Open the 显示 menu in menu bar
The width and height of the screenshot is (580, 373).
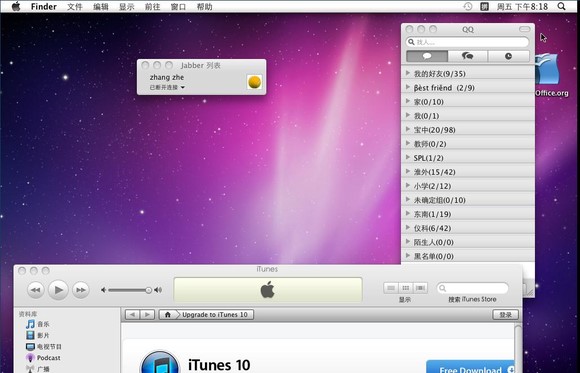click(x=127, y=7)
